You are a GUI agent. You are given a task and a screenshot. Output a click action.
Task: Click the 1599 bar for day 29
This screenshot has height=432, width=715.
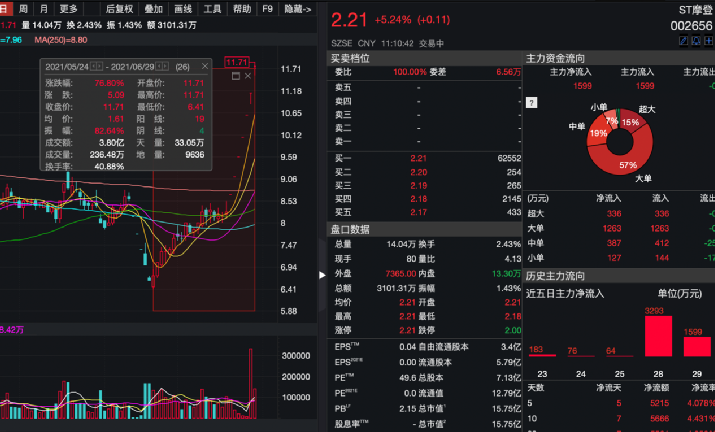tap(697, 346)
